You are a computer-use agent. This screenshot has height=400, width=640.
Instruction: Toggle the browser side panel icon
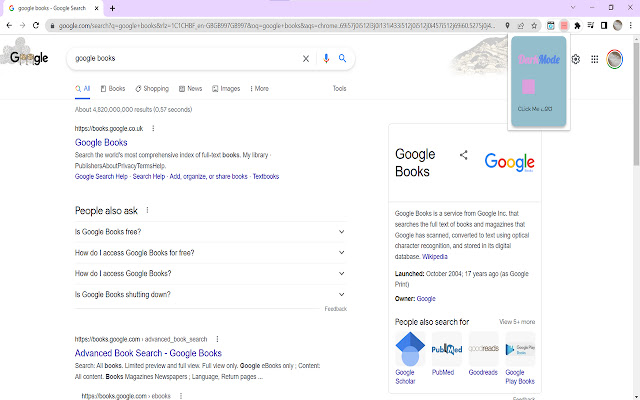click(x=604, y=26)
